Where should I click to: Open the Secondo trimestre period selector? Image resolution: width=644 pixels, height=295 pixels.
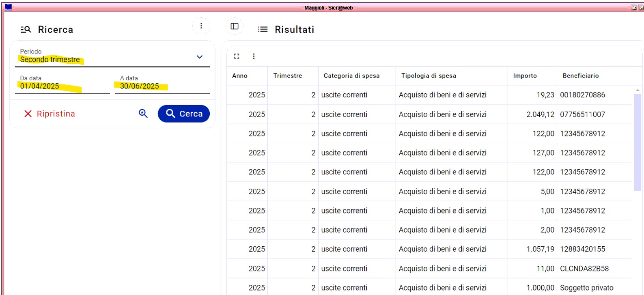coord(101,59)
